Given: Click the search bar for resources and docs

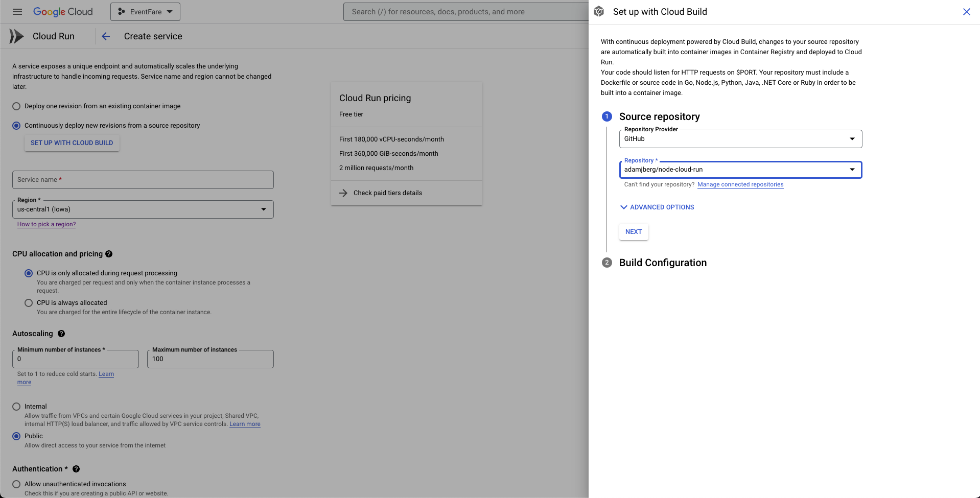Looking at the screenshot, I should pyautogui.click(x=466, y=12).
